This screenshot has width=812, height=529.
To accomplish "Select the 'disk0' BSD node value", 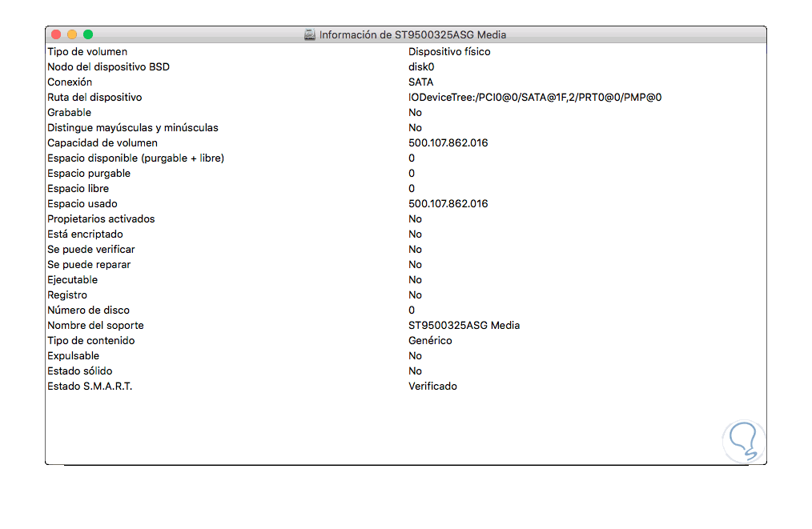I will [421, 66].
